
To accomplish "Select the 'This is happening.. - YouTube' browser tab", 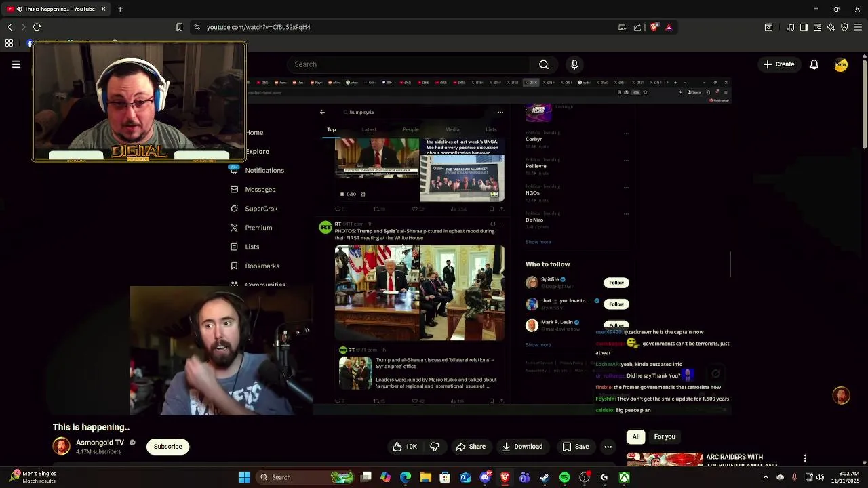I will (54, 9).
